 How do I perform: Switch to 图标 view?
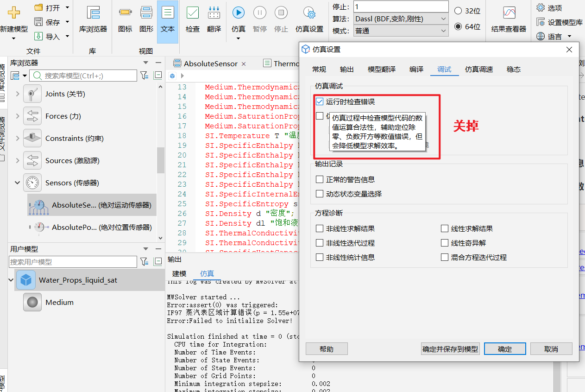(x=125, y=19)
